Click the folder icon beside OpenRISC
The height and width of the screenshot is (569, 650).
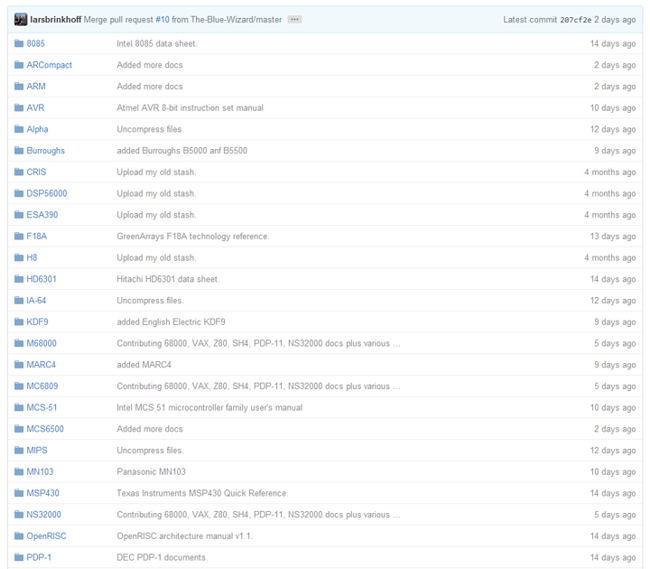click(19, 536)
